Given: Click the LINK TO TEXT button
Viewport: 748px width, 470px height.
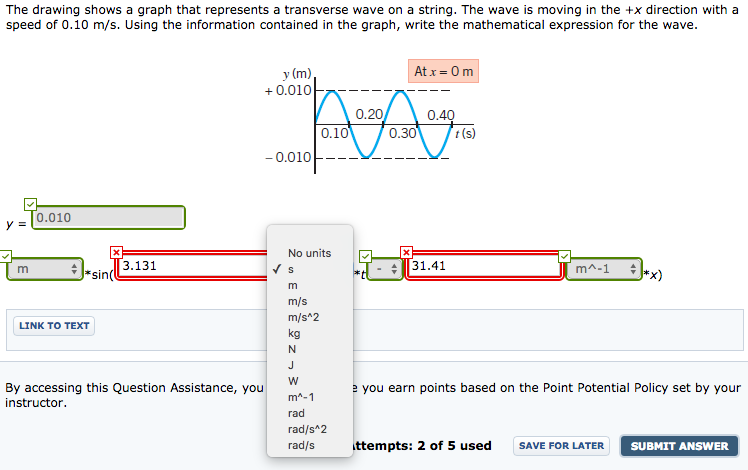Looking at the screenshot, I should click(x=54, y=326).
